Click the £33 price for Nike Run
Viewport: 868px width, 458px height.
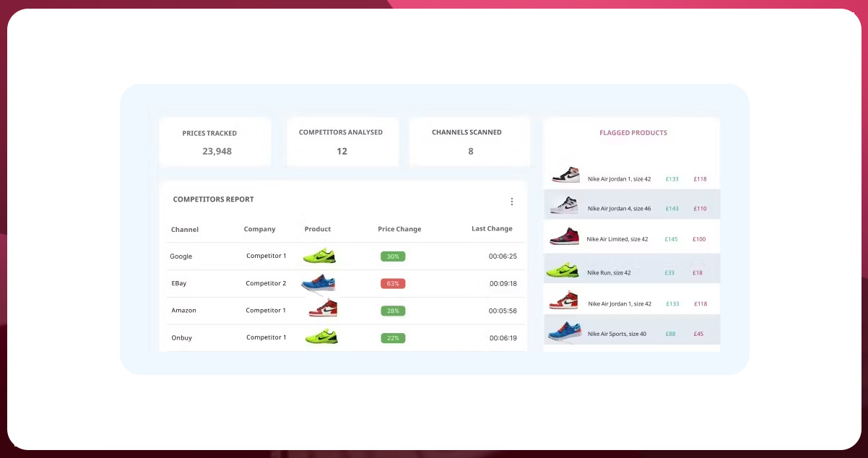coord(669,273)
